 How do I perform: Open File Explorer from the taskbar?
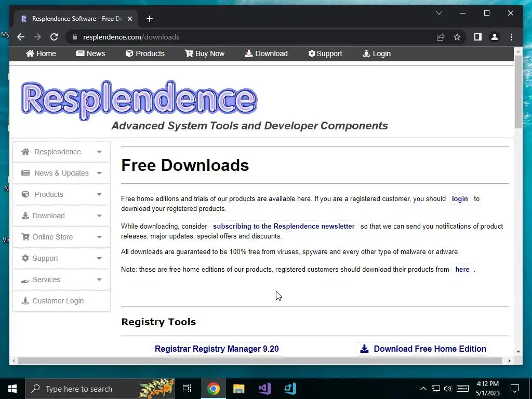click(x=239, y=389)
